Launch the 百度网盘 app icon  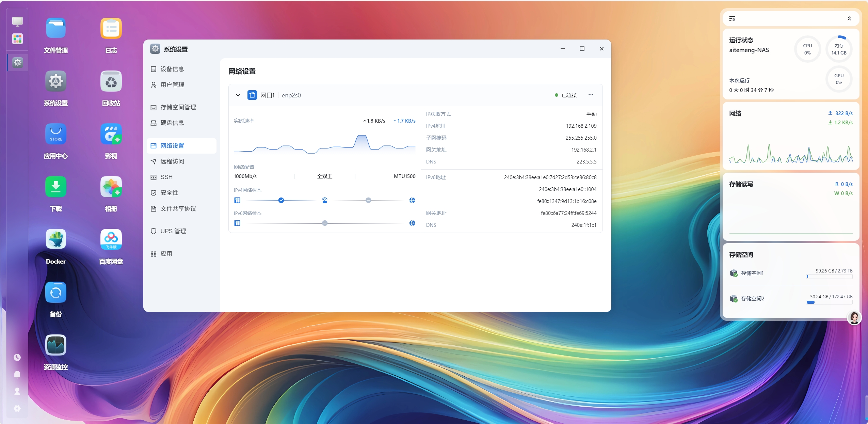(111, 240)
